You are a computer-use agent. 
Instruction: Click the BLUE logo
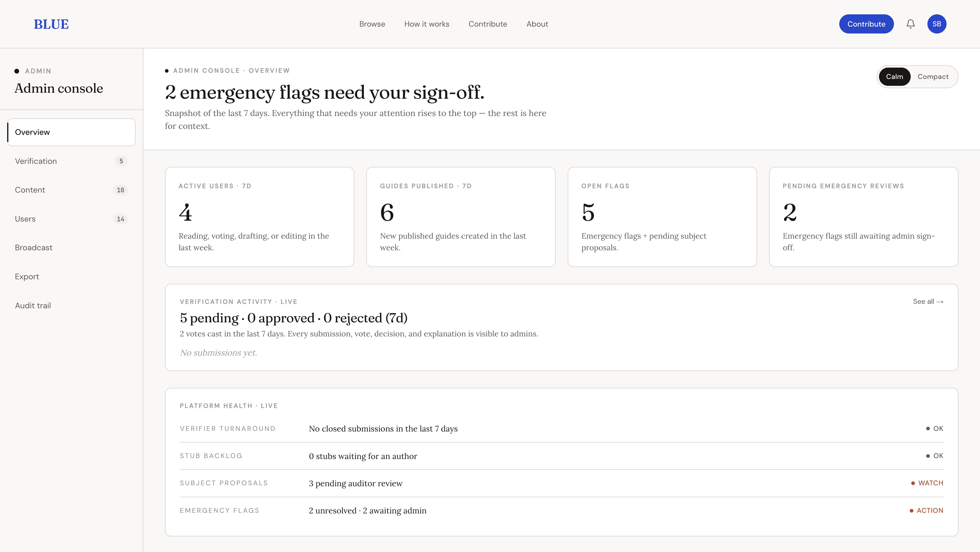click(x=51, y=24)
